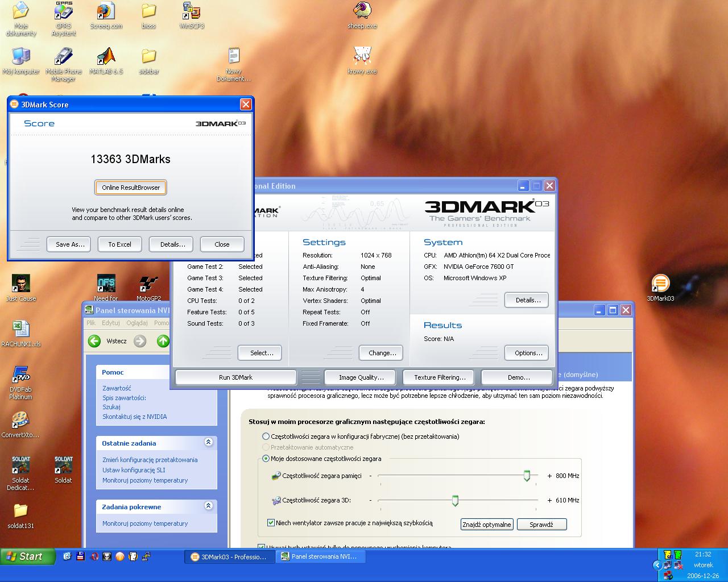Open the sidebar folder on desktop

[x=148, y=61]
